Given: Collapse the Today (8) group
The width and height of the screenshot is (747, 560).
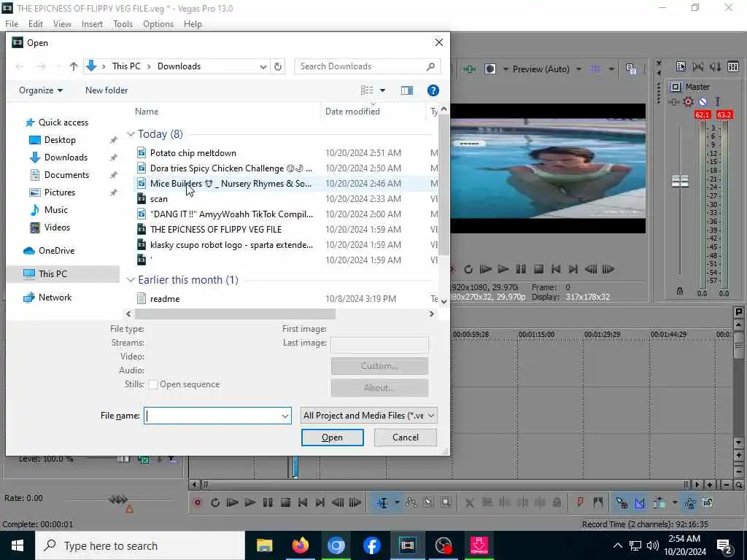Looking at the screenshot, I should click(131, 134).
